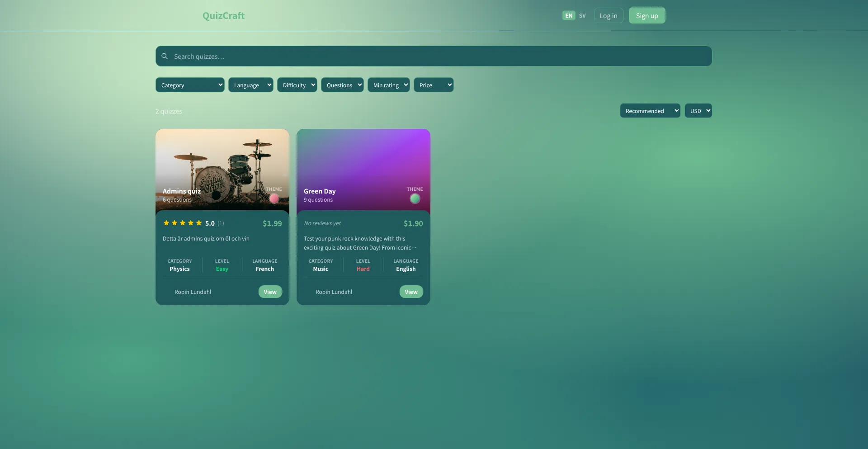The image size is (868, 449).
Task: Click the Music category value
Action: [x=321, y=269]
